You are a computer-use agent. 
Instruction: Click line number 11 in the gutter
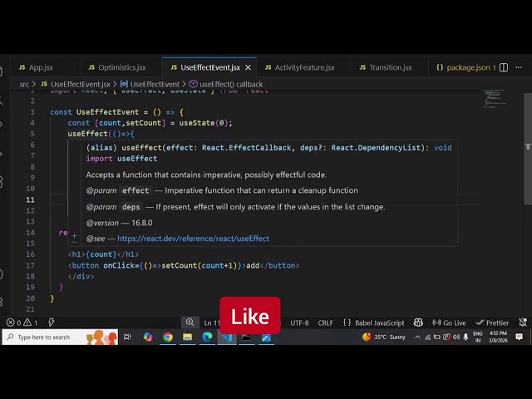click(30, 199)
